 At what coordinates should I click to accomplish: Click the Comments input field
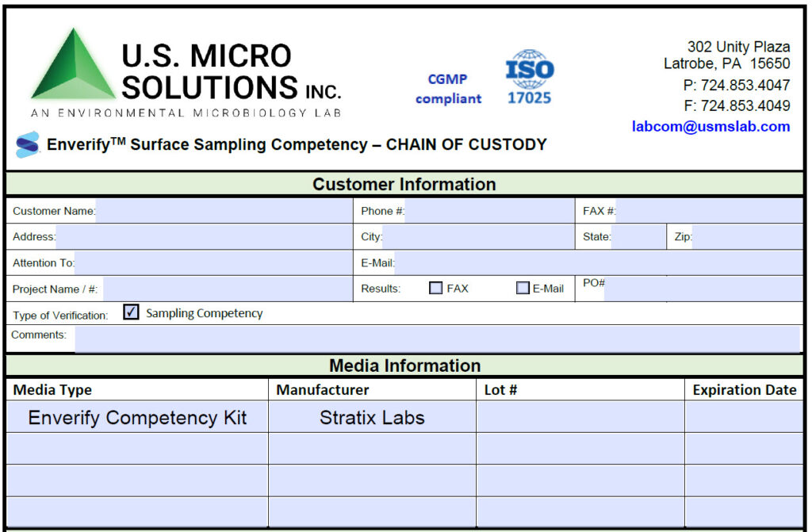click(x=438, y=339)
